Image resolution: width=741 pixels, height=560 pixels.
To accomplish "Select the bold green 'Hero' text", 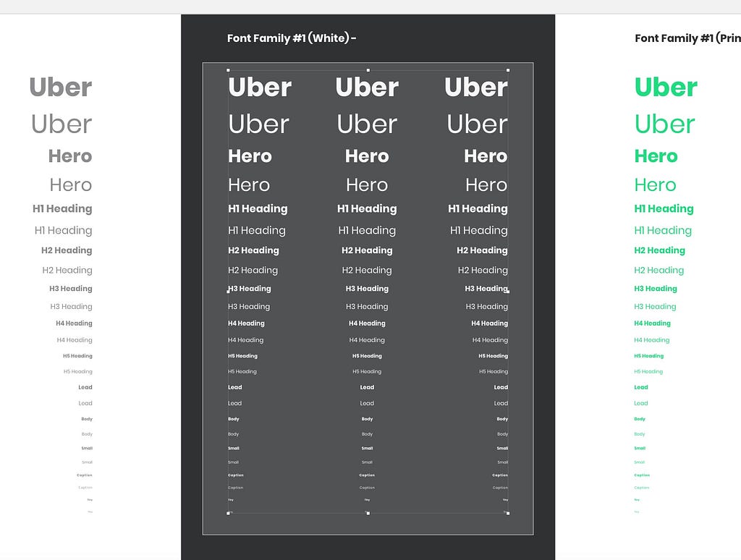I will coord(656,156).
